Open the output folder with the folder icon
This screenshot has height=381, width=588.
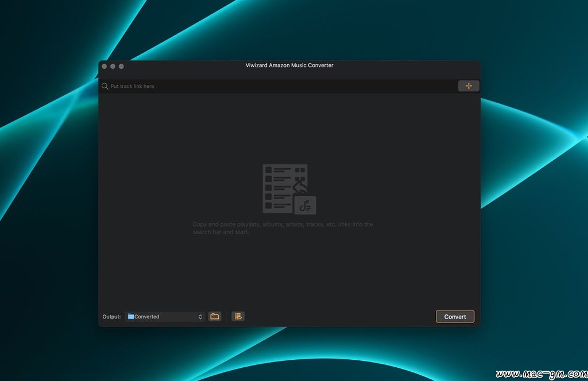[215, 317]
